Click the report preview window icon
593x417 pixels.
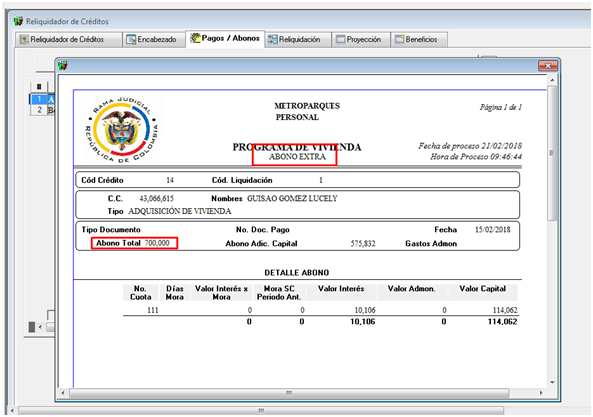click(63, 66)
